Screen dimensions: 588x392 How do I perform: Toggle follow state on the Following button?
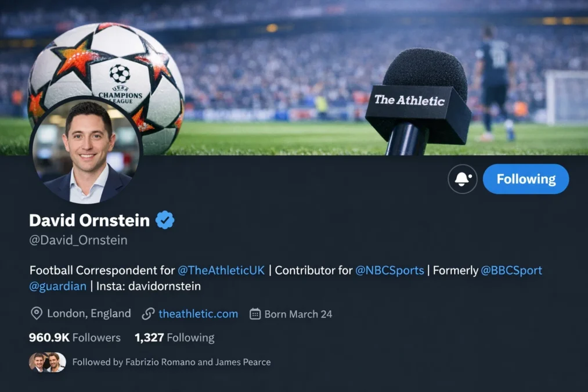pos(525,179)
